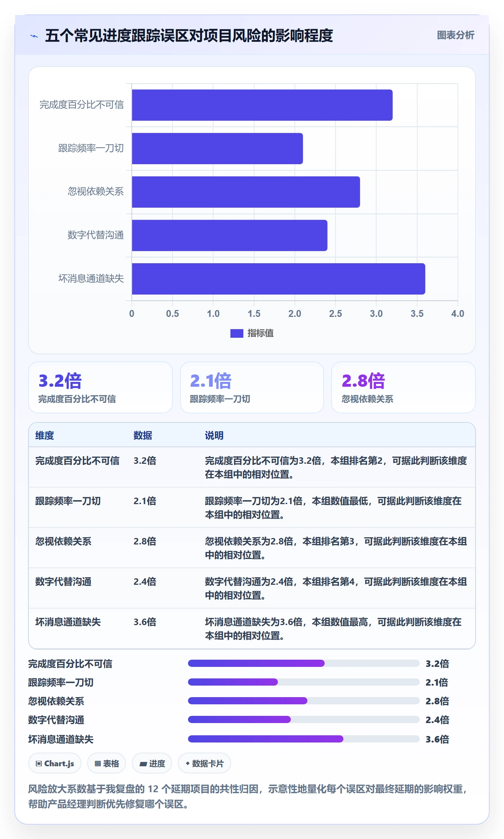Click the title 五个常见进度跟踪误区对项目风险的影响程度
504x839 pixels.
pyautogui.click(x=189, y=36)
